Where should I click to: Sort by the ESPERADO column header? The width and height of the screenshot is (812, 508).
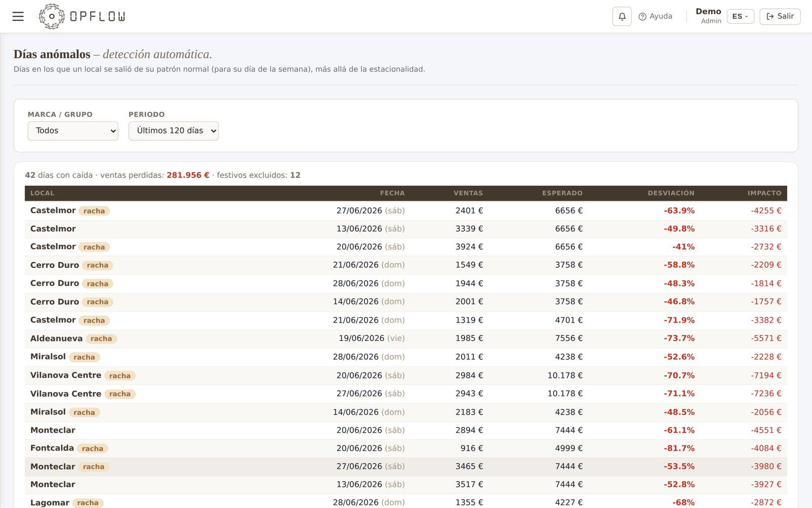click(562, 193)
